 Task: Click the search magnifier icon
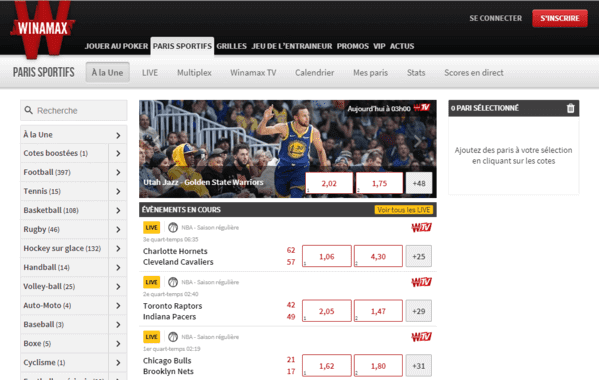coord(28,110)
